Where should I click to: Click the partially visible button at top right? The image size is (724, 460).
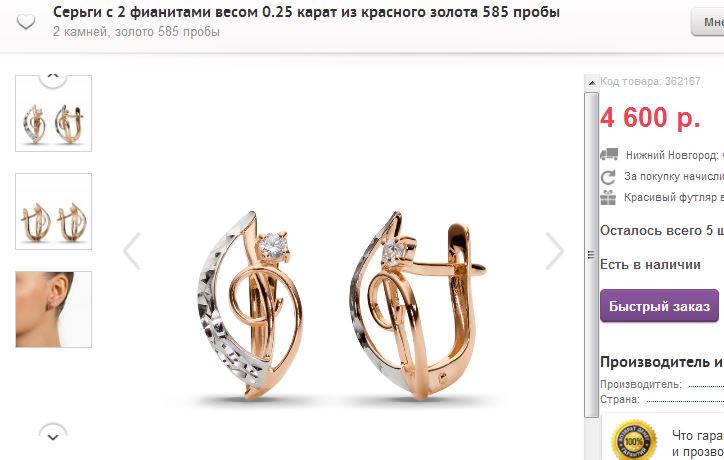point(707,22)
